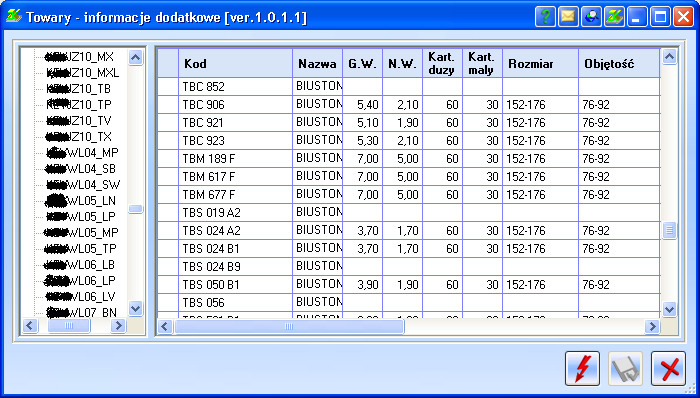The image size is (700, 398).
Task: Click the Objętość column header
Action: coord(619,64)
